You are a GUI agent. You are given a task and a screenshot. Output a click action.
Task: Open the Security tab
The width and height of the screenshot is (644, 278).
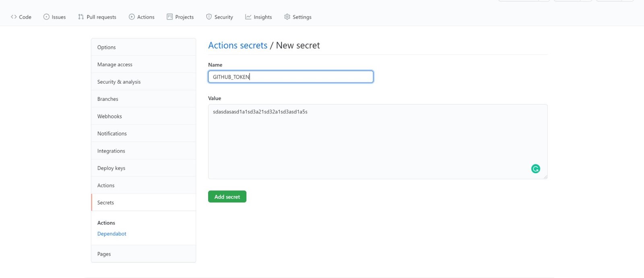(x=220, y=17)
